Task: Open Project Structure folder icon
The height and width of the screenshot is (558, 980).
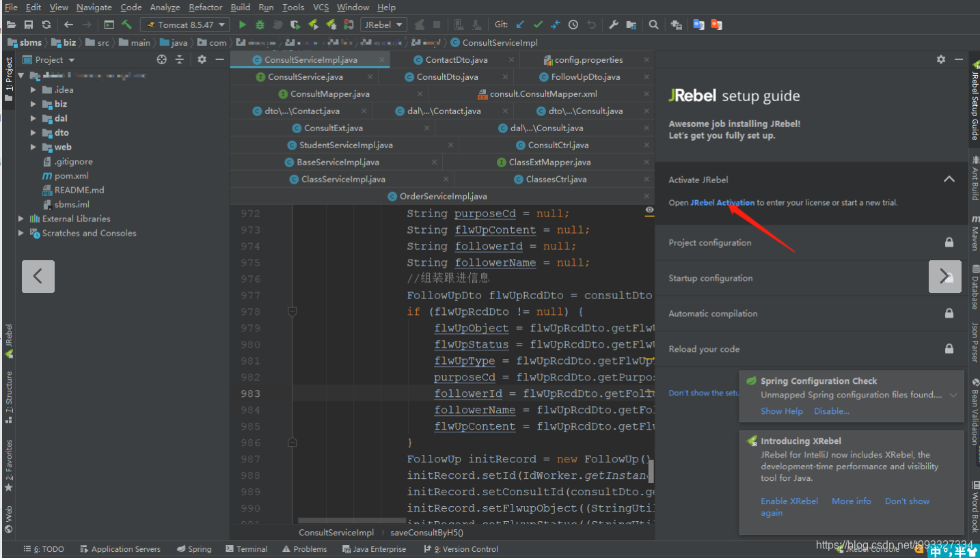Action: (x=631, y=25)
